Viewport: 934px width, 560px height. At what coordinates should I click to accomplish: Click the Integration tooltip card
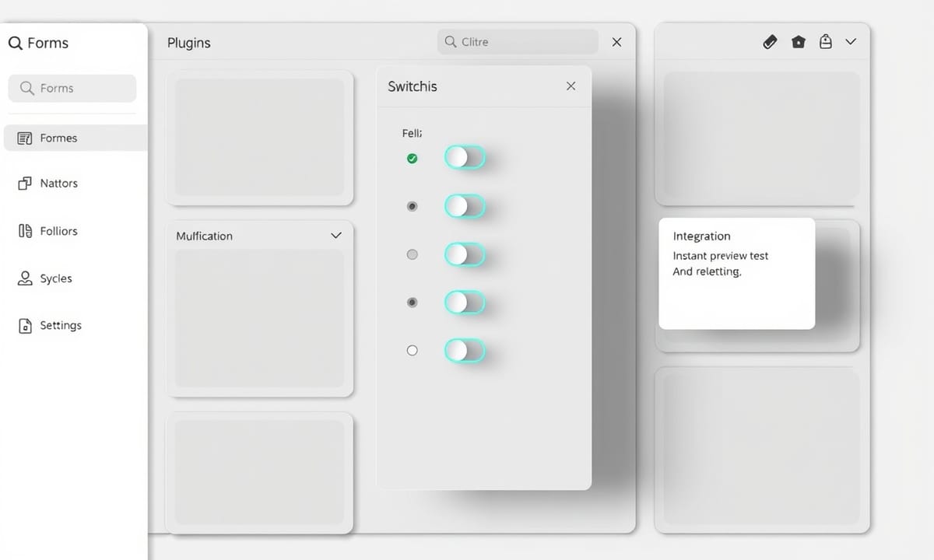736,274
